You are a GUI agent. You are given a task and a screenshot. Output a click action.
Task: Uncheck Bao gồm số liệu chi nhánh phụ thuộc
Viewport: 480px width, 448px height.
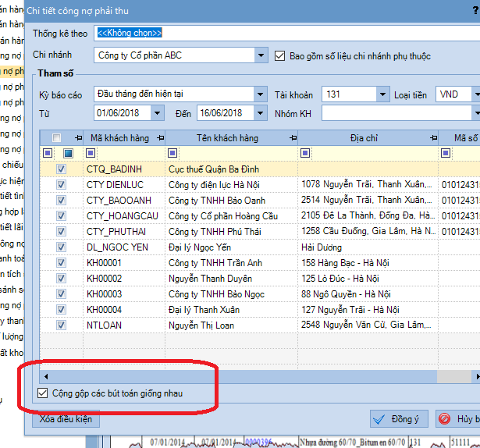click(282, 56)
